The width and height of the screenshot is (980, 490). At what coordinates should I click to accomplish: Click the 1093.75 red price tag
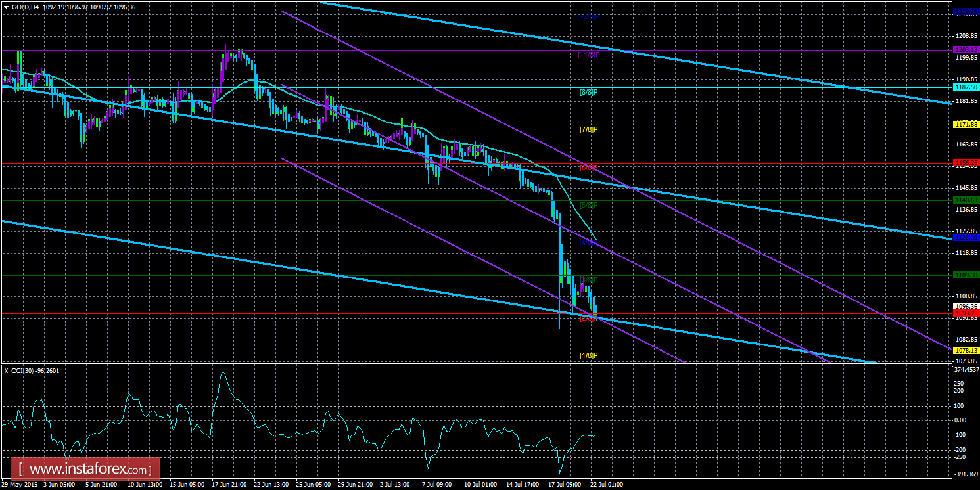pyautogui.click(x=966, y=313)
